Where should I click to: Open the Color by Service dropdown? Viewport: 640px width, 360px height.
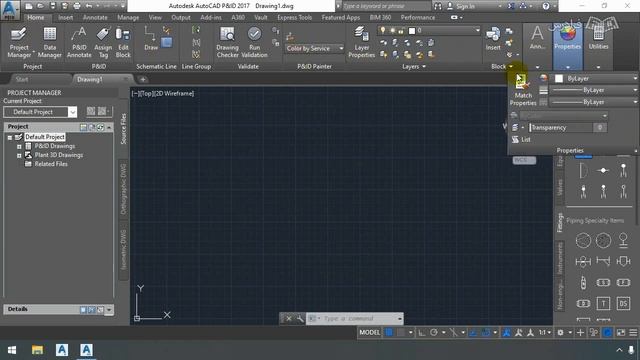314,49
